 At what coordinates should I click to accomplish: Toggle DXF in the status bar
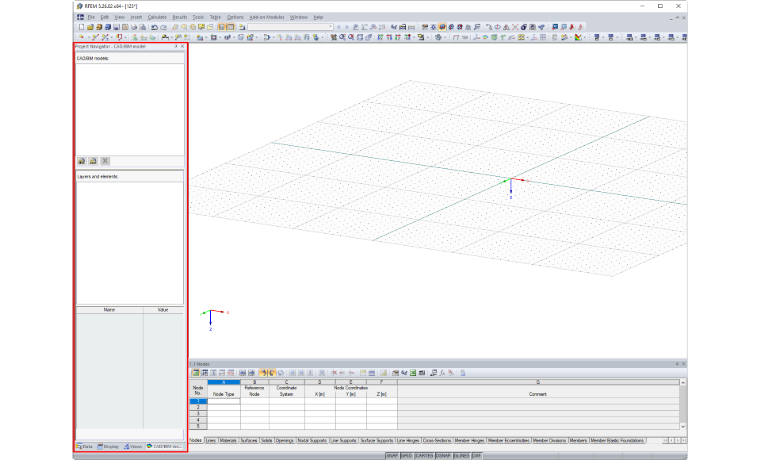click(x=476, y=456)
